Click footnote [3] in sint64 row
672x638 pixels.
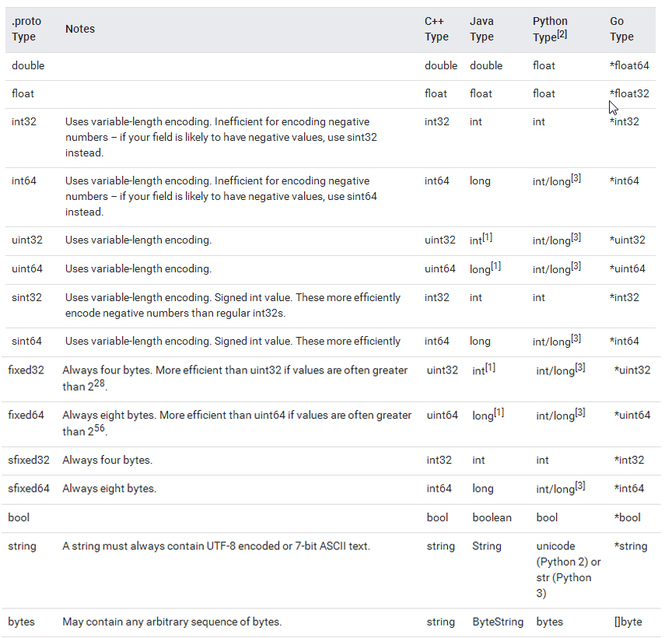tap(576, 338)
